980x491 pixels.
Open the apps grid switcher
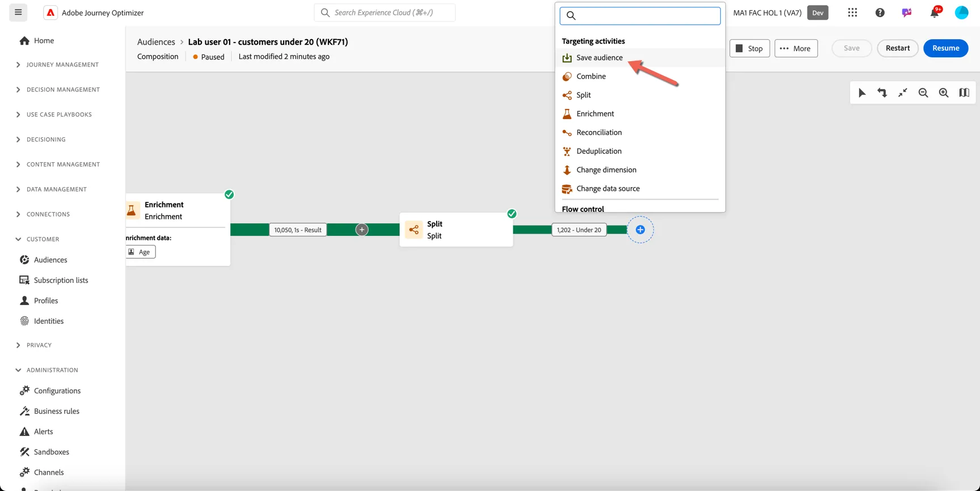852,12
